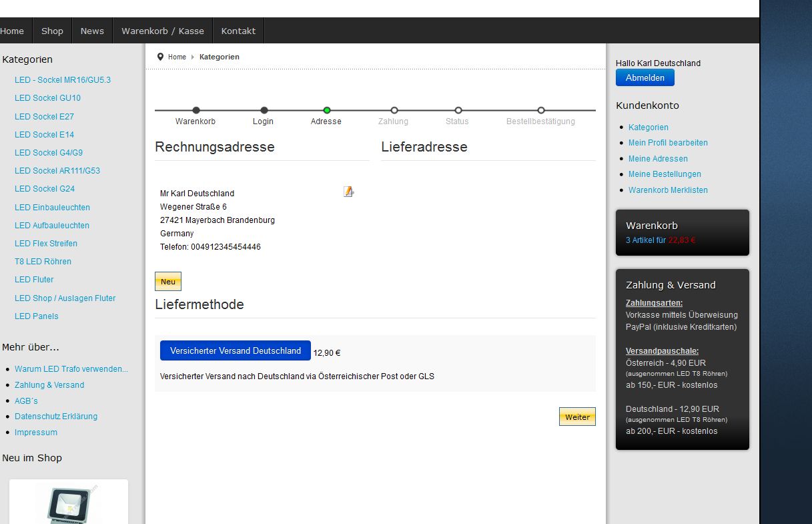Open Mein Profil bearbeiten

[x=668, y=142]
